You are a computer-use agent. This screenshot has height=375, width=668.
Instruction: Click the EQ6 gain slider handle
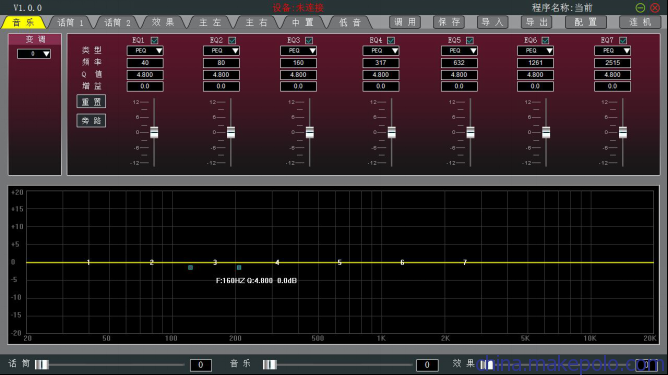point(546,132)
